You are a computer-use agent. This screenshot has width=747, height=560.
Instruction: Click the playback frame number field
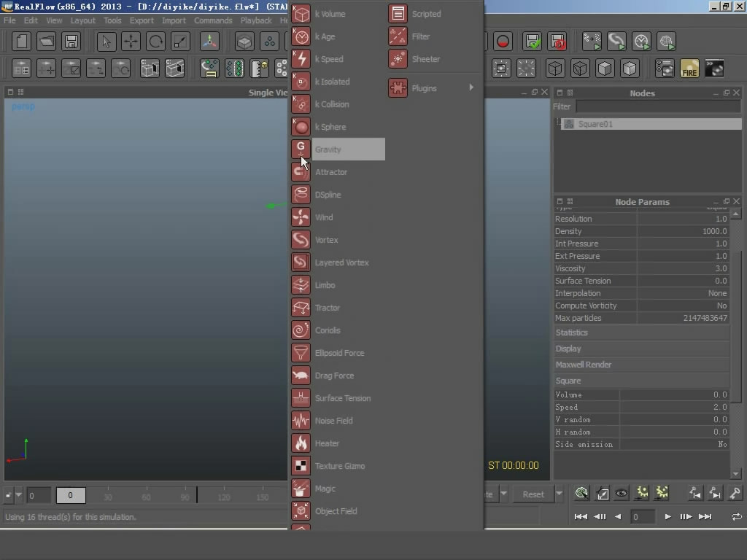[x=642, y=517]
